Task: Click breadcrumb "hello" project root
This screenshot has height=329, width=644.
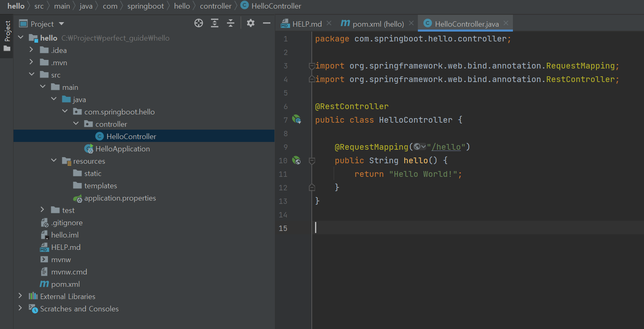Action: pos(16,6)
